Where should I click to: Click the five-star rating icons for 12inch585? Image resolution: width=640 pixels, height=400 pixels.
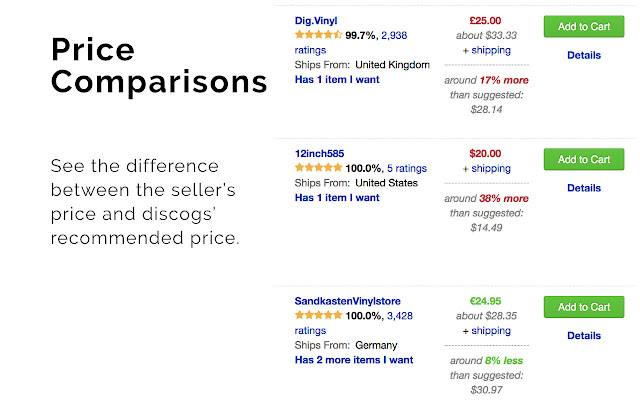pos(318,167)
